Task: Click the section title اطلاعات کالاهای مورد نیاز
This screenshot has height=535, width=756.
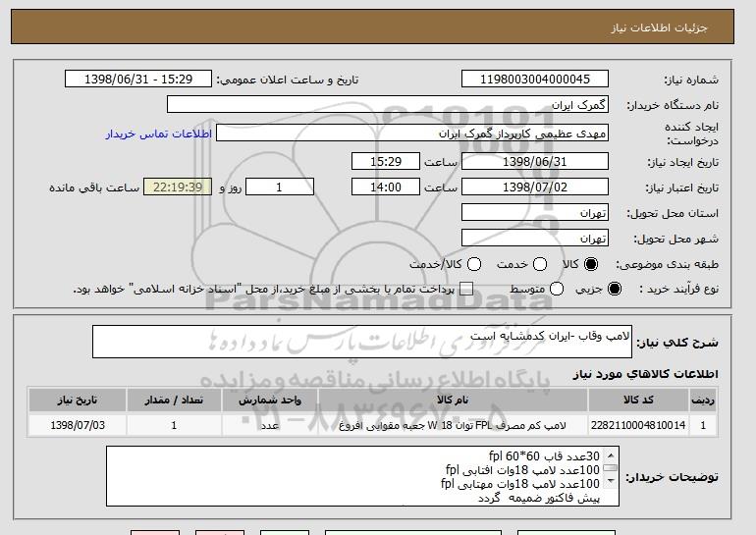Action: (646, 374)
